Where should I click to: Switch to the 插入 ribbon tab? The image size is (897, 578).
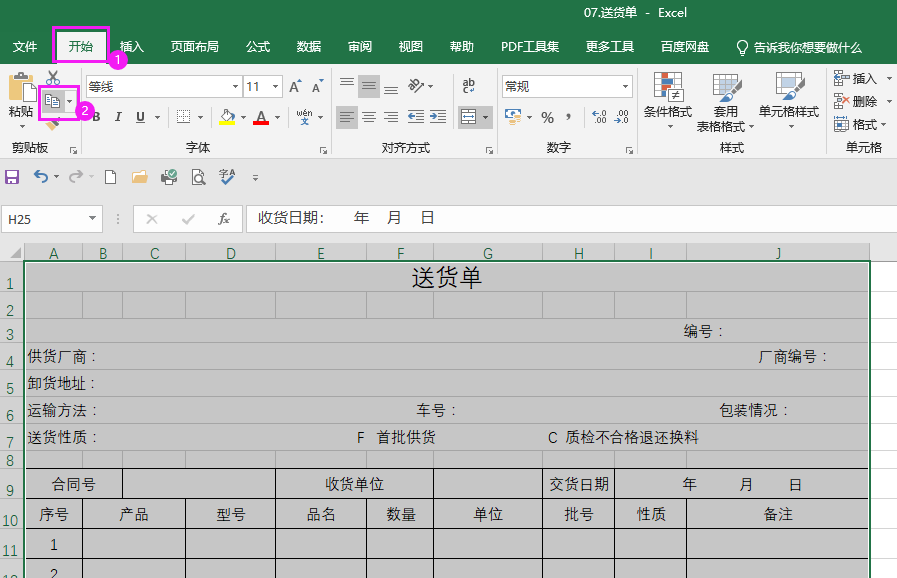(x=133, y=46)
